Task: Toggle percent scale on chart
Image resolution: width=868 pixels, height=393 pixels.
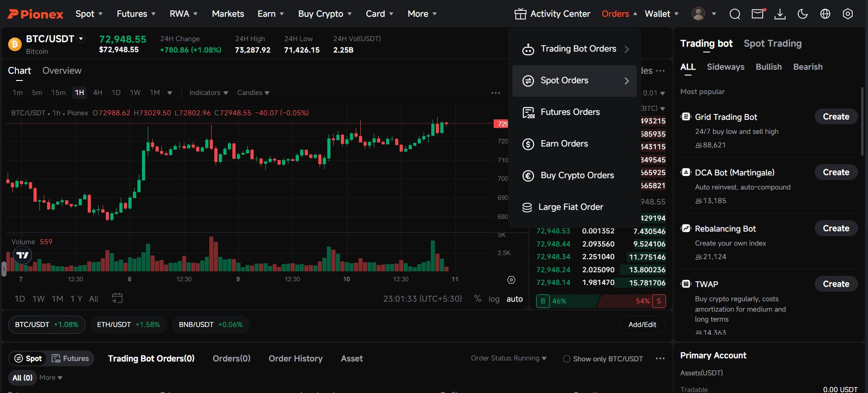Action: (477, 299)
